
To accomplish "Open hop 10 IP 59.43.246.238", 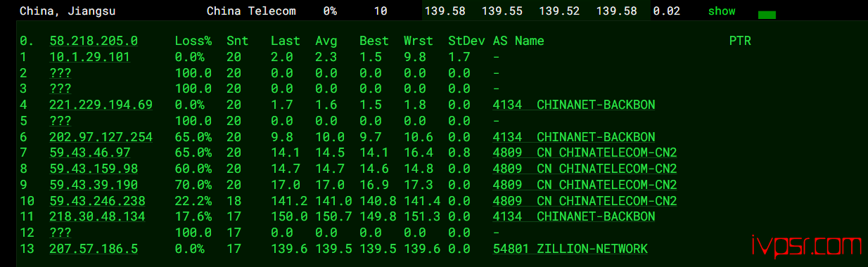I will click(x=97, y=201).
